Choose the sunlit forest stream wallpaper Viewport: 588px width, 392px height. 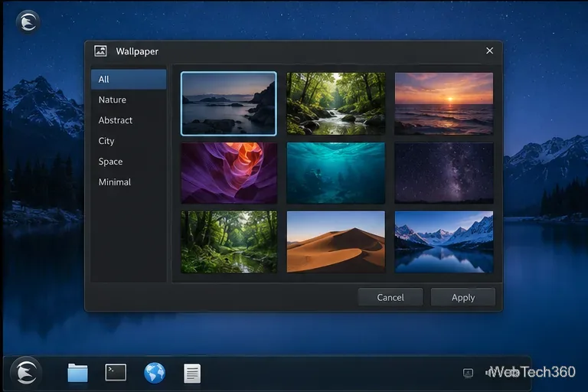[336, 103]
